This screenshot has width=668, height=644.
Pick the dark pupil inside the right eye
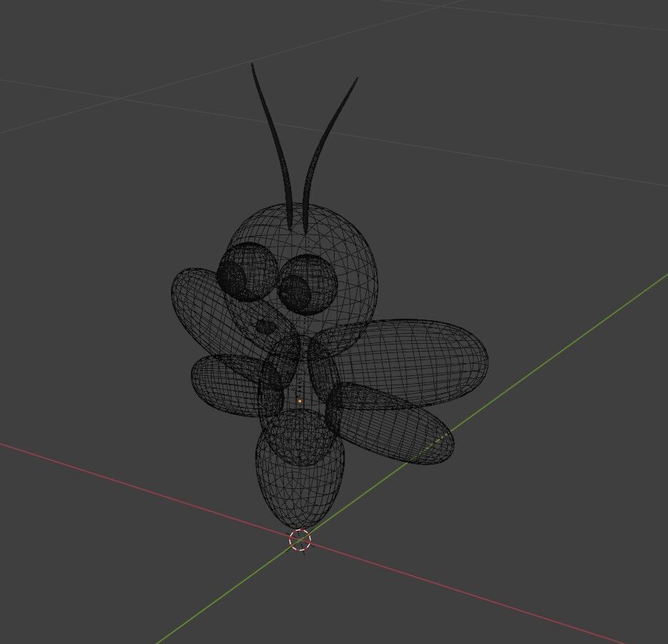295,294
